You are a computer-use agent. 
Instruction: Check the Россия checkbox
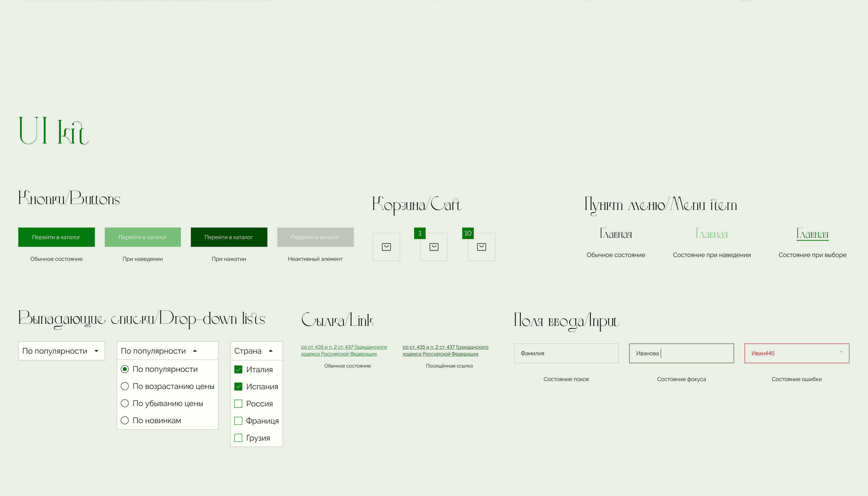pyautogui.click(x=238, y=404)
